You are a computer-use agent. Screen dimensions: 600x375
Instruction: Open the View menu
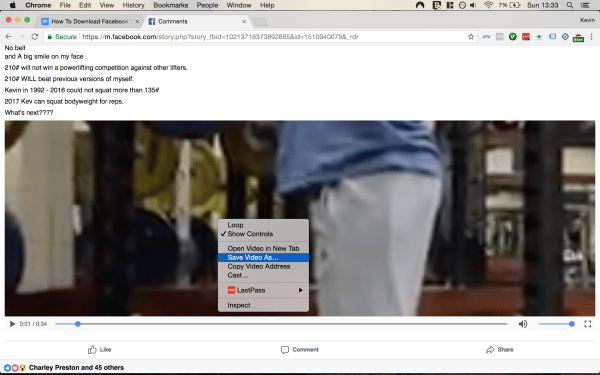click(107, 5)
